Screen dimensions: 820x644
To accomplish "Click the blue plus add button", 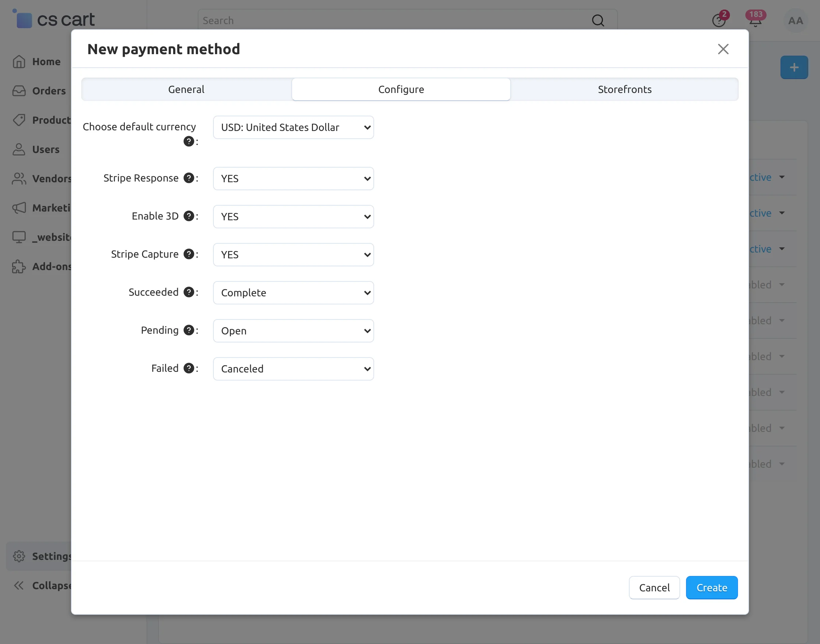I will click(794, 67).
